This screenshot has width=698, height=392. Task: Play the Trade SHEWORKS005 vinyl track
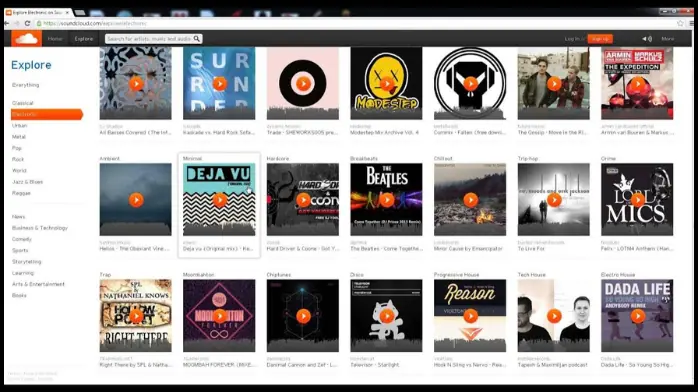coord(303,84)
